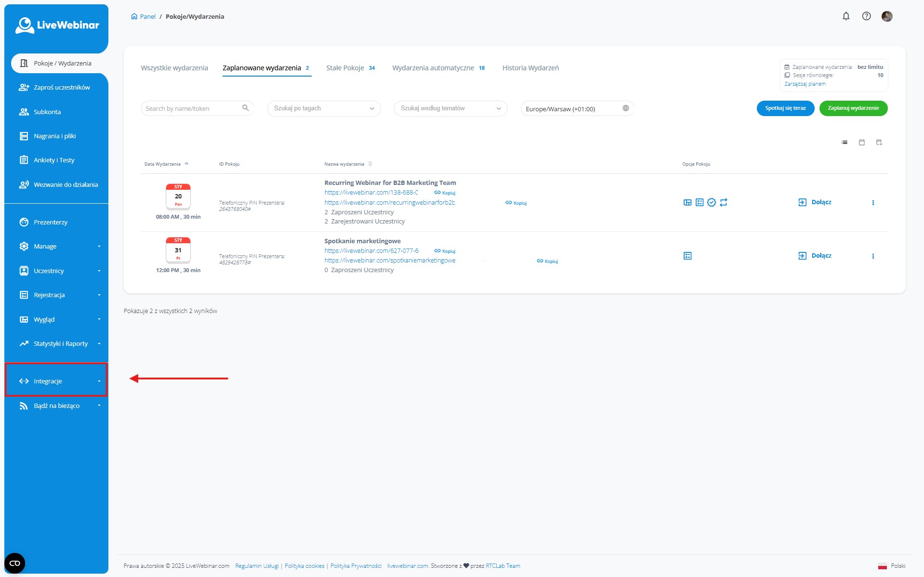Screen dimensions: 924x577
Task: Open the certificate icon for Recurring Webinar
Action: (x=712, y=202)
